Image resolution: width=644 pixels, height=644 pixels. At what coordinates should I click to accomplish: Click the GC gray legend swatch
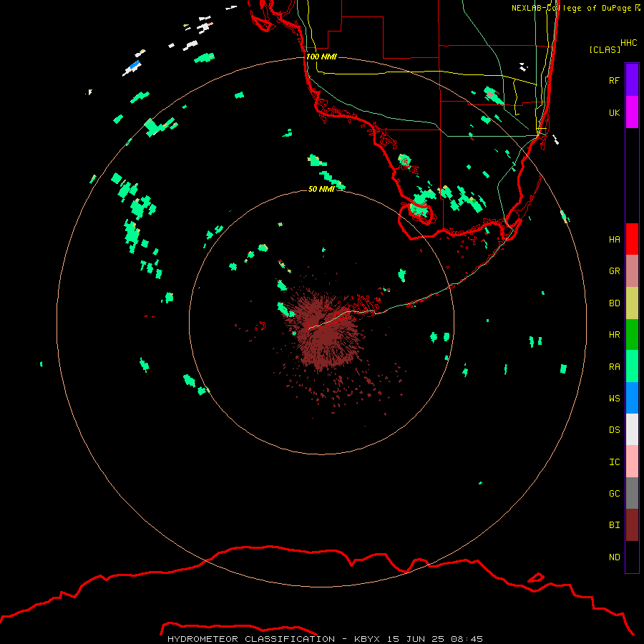tap(632, 493)
